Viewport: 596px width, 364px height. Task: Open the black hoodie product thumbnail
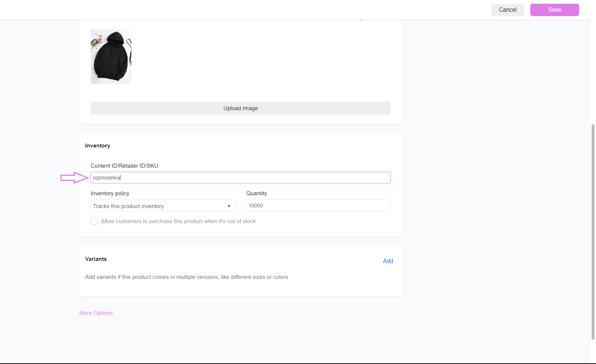(111, 56)
